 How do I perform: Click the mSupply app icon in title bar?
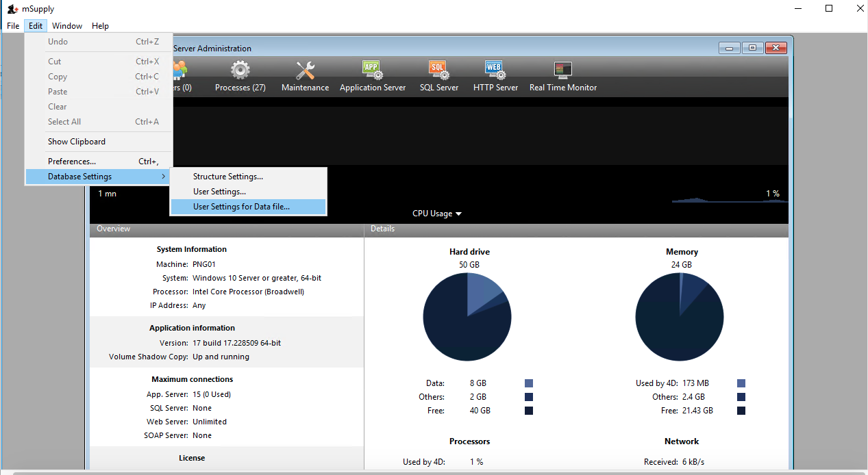point(12,9)
